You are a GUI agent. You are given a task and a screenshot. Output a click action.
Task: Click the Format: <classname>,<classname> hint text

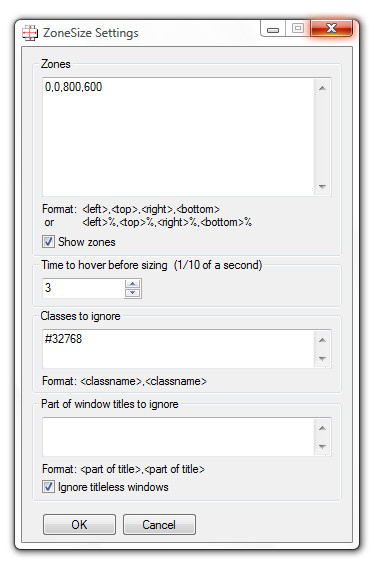(124, 381)
